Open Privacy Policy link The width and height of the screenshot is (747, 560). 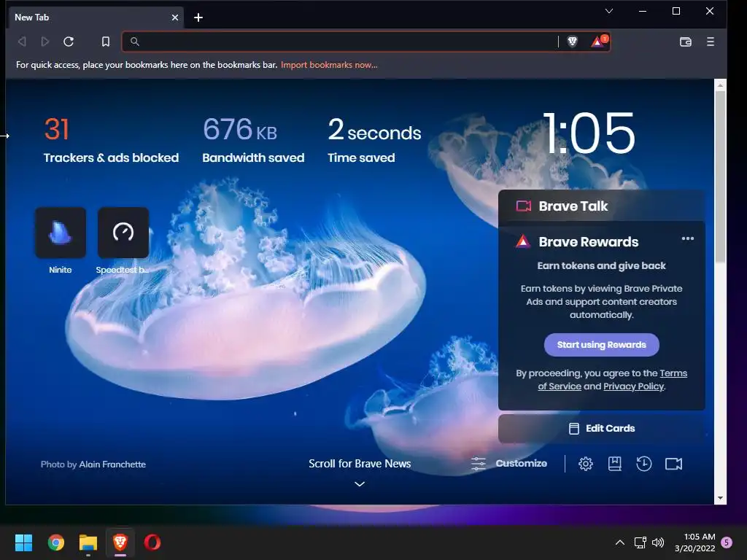pyautogui.click(x=633, y=386)
